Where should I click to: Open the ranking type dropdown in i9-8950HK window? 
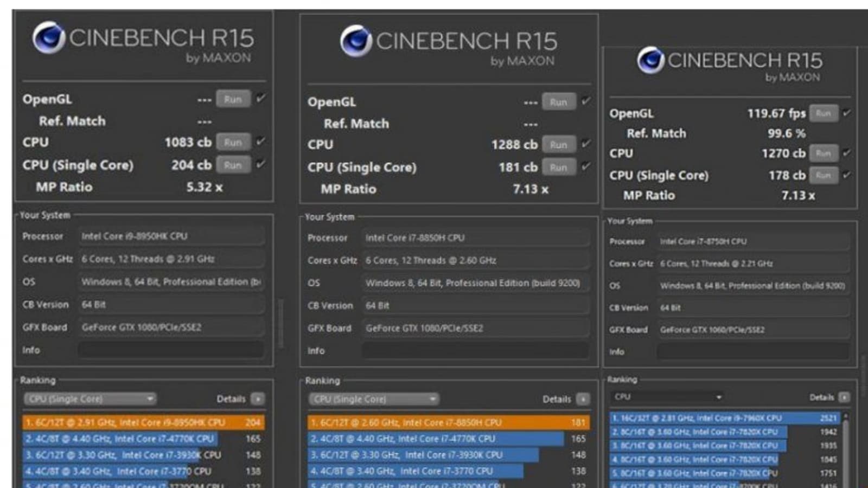pos(90,399)
